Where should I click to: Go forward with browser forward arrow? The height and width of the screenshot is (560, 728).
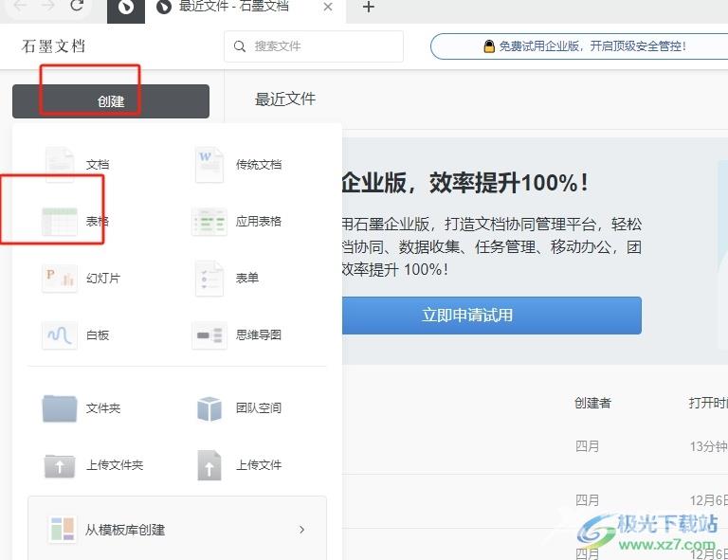pyautogui.click(x=47, y=6)
